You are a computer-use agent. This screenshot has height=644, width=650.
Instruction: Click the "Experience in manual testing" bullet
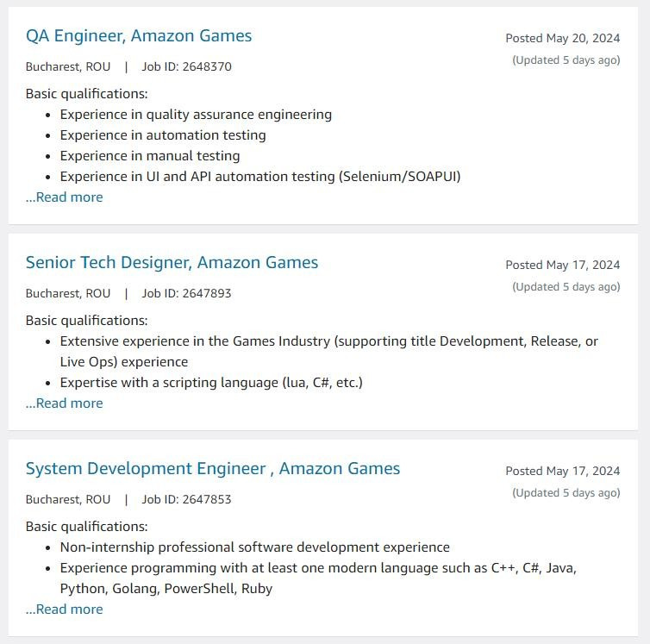point(150,156)
